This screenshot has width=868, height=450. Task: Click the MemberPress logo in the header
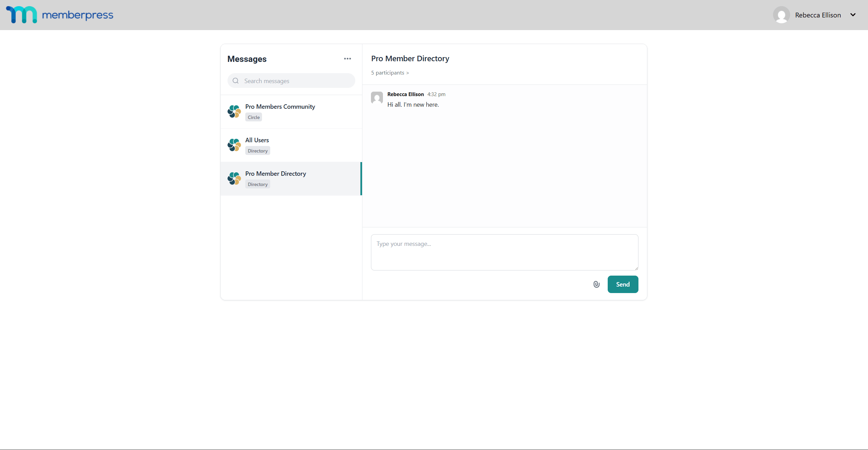point(60,15)
